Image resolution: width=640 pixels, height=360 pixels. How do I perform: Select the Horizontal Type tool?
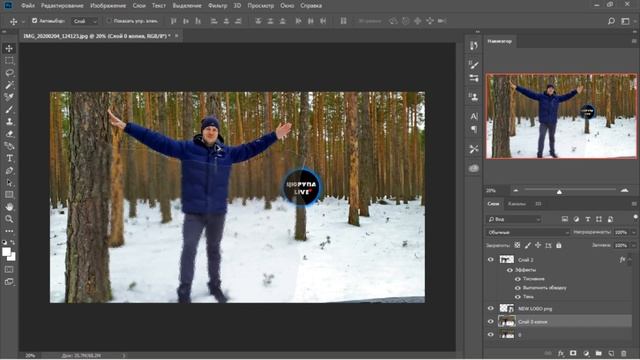(x=9, y=158)
